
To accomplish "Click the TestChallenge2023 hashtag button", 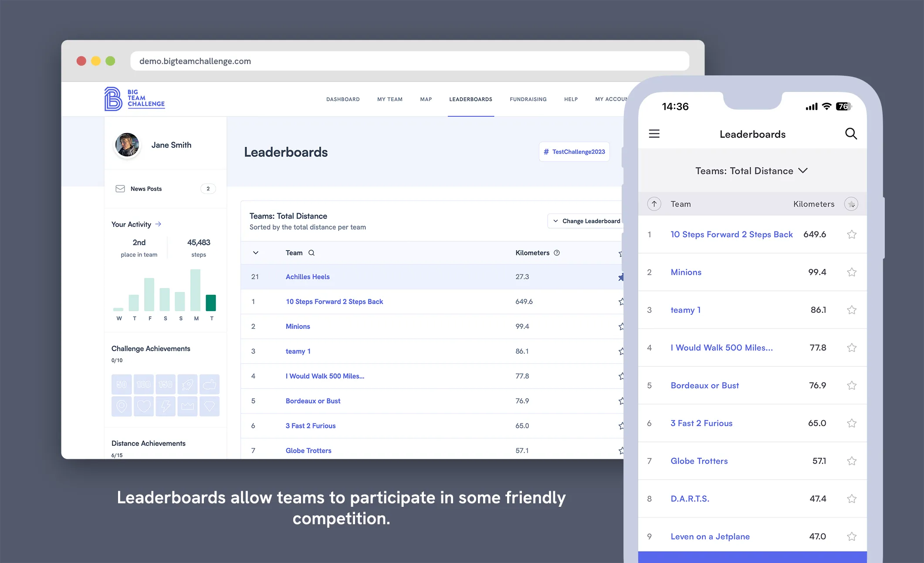I will coord(574,152).
